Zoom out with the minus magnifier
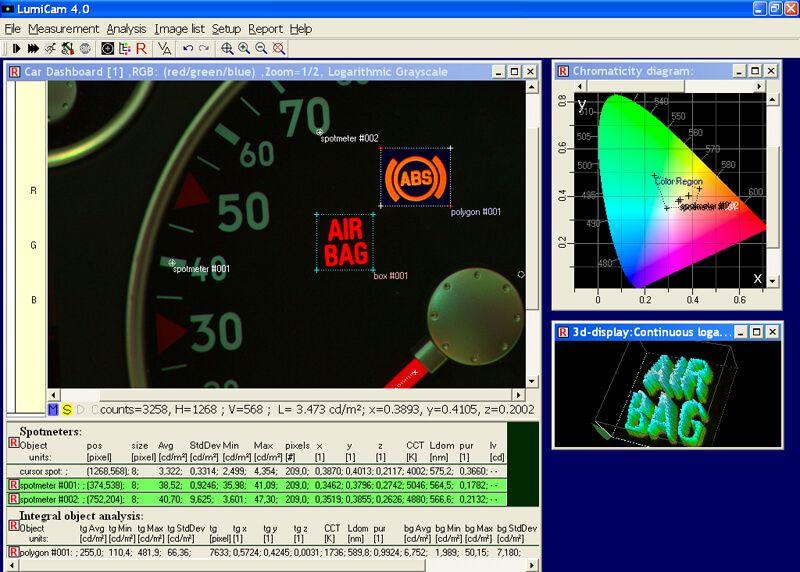This screenshot has height=572, width=800. pos(261,48)
